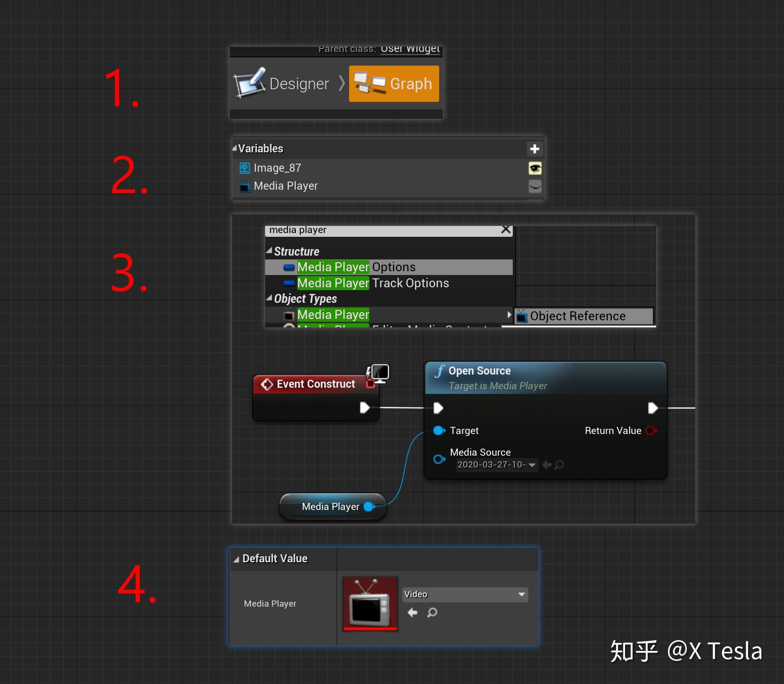Collapse the Object Types section
The width and height of the screenshot is (784, 684).
tap(270, 299)
